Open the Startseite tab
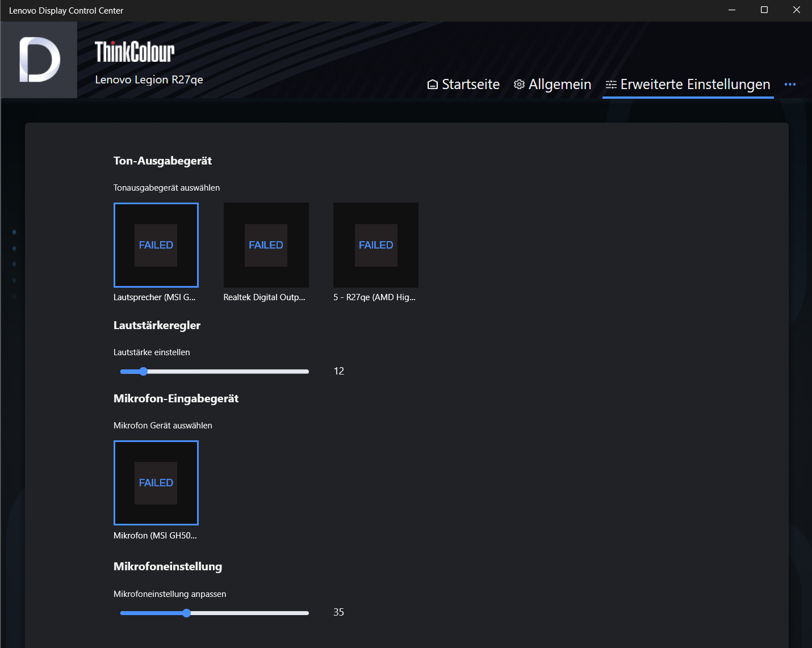The width and height of the screenshot is (812, 648). 463,85
